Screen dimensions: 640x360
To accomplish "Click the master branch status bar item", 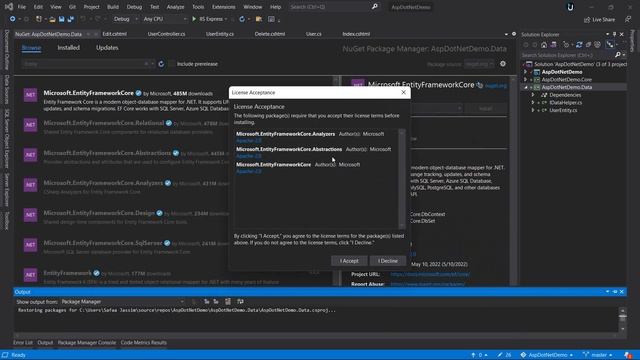I will tap(598, 355).
